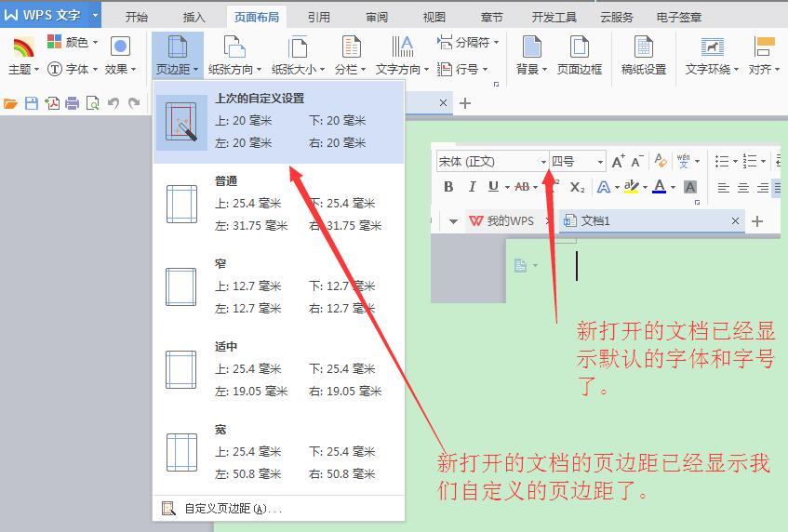Click the 文字环绕 text wrap icon
This screenshot has width=788, height=532.
712,47
